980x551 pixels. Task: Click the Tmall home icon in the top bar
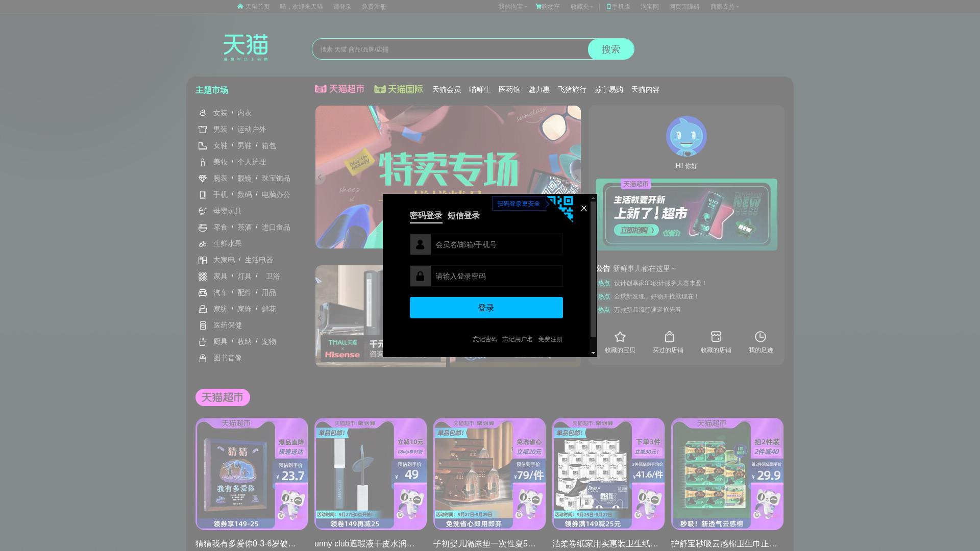240,7
